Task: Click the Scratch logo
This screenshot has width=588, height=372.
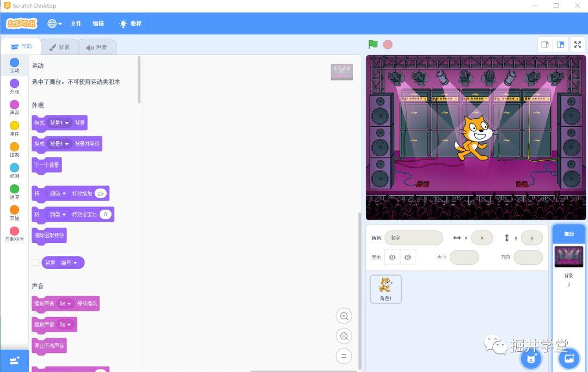Action: (22, 23)
